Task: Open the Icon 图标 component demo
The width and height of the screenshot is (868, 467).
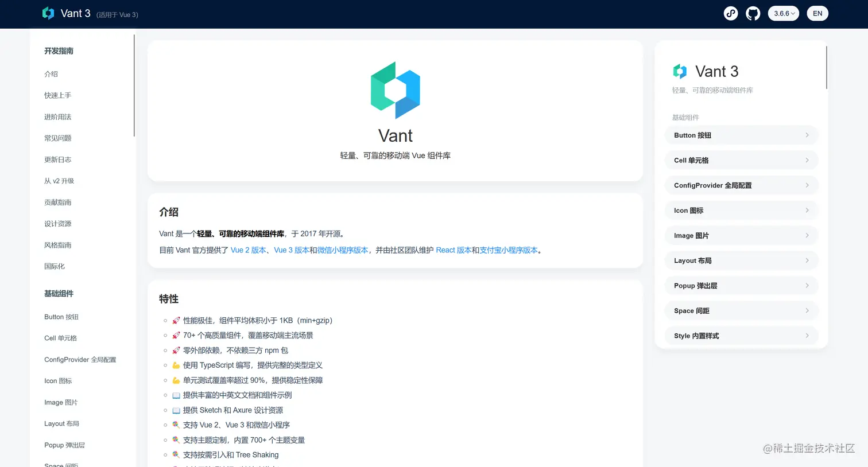Action: [x=741, y=210]
